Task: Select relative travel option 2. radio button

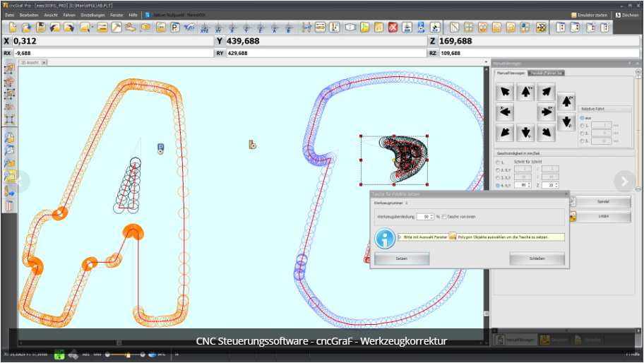Action: pos(582,133)
